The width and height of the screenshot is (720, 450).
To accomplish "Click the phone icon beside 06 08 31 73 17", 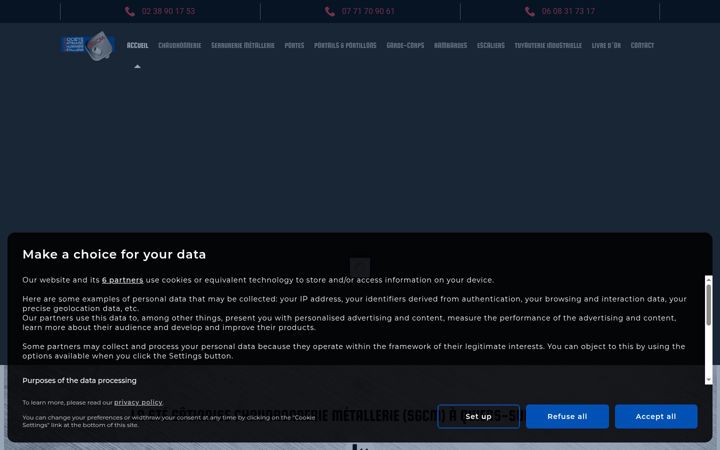I will coord(530,11).
